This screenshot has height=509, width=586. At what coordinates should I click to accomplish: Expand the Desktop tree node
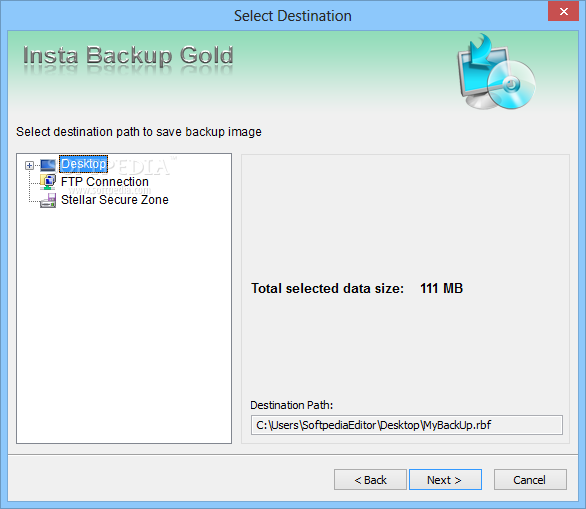(x=29, y=165)
